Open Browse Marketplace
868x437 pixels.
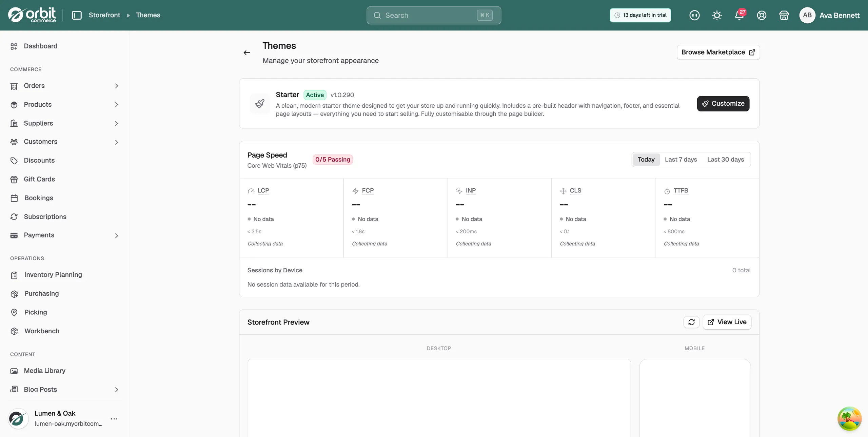(718, 53)
